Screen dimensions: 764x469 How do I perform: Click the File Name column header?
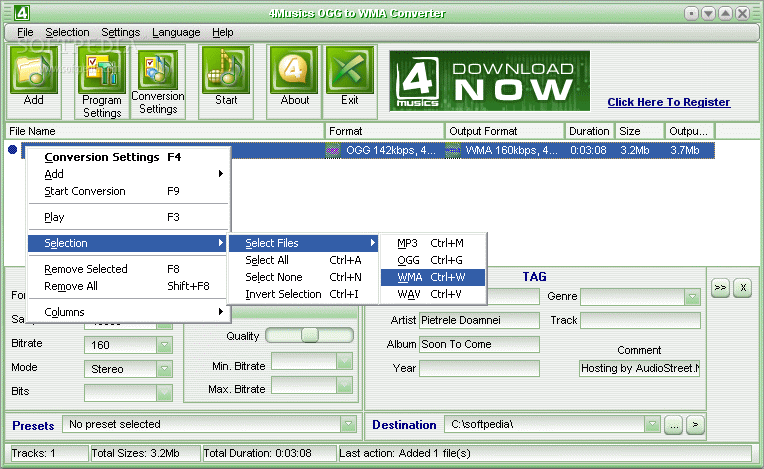coord(165,131)
